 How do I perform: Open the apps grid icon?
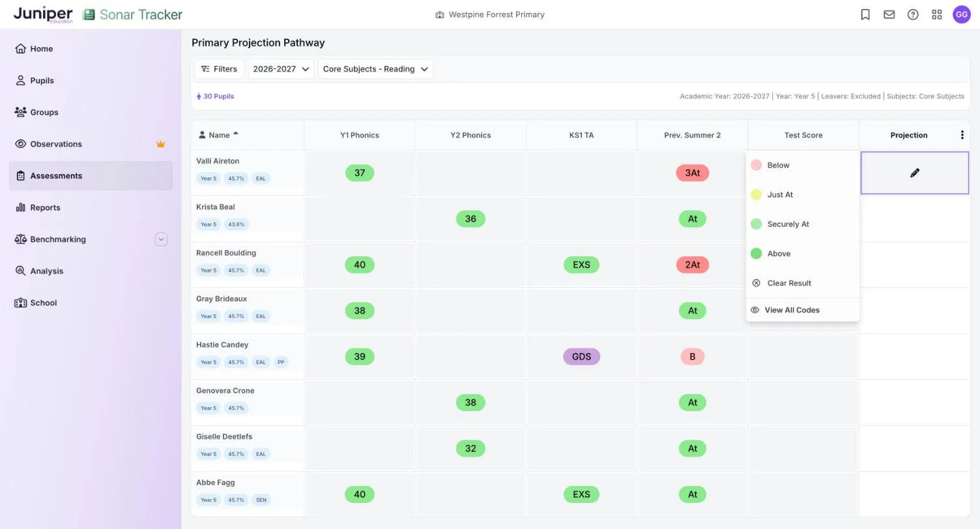tap(937, 14)
